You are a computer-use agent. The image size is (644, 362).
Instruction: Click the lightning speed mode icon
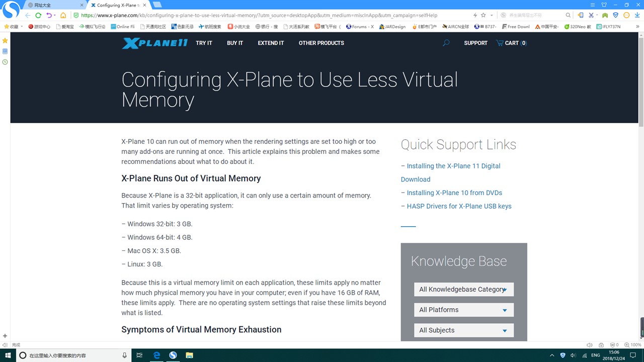pos(475,15)
